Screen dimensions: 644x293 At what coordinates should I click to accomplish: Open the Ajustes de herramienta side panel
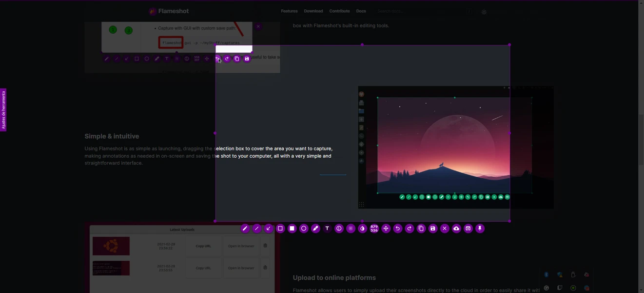coord(3,110)
